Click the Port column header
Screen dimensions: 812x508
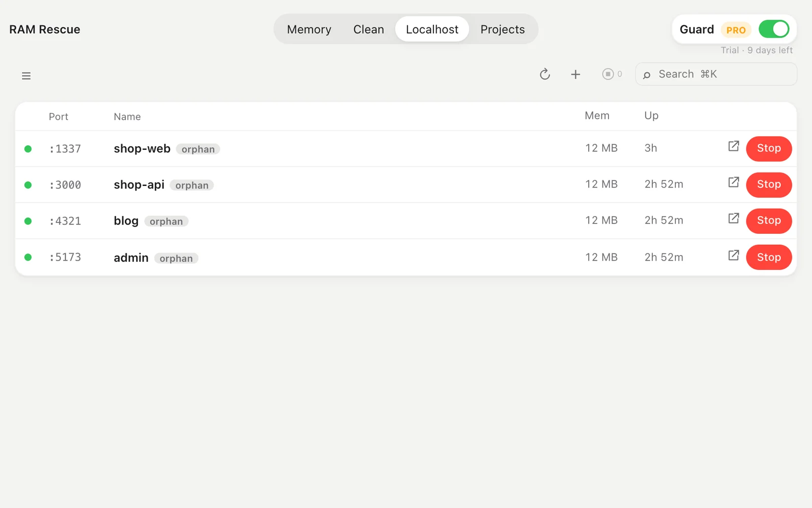click(x=58, y=117)
